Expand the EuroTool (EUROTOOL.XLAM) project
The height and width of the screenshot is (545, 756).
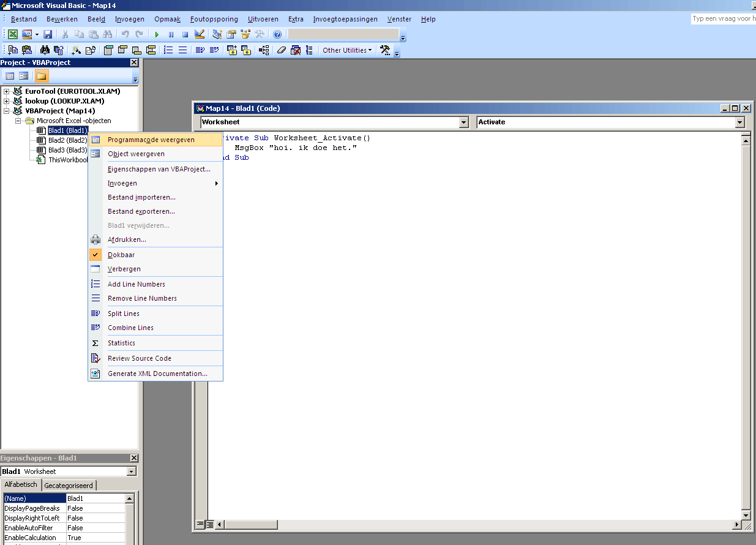(7, 91)
